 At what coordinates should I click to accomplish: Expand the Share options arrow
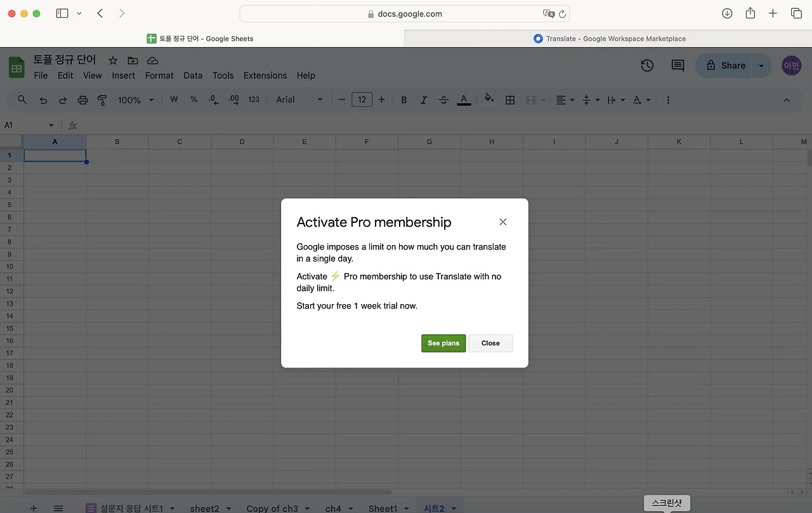[762, 65]
